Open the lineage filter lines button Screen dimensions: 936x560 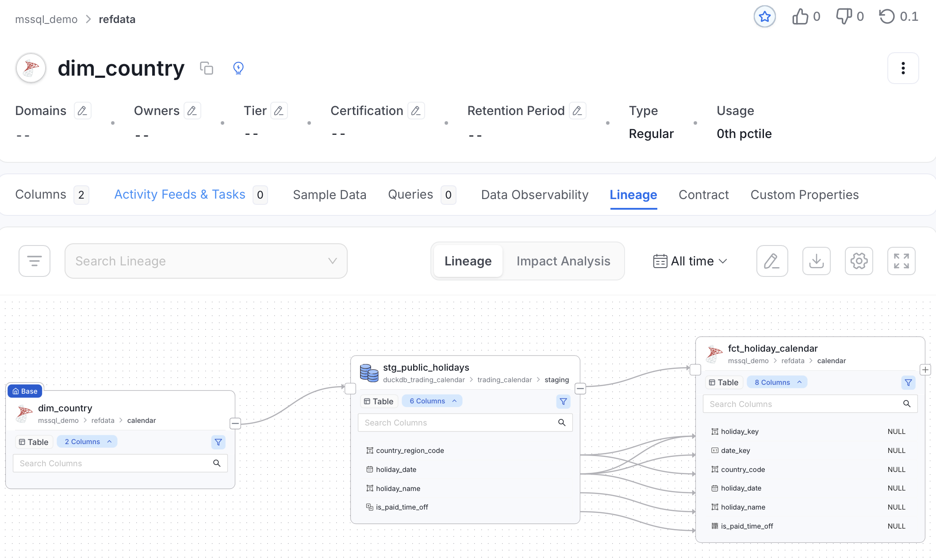coord(35,261)
